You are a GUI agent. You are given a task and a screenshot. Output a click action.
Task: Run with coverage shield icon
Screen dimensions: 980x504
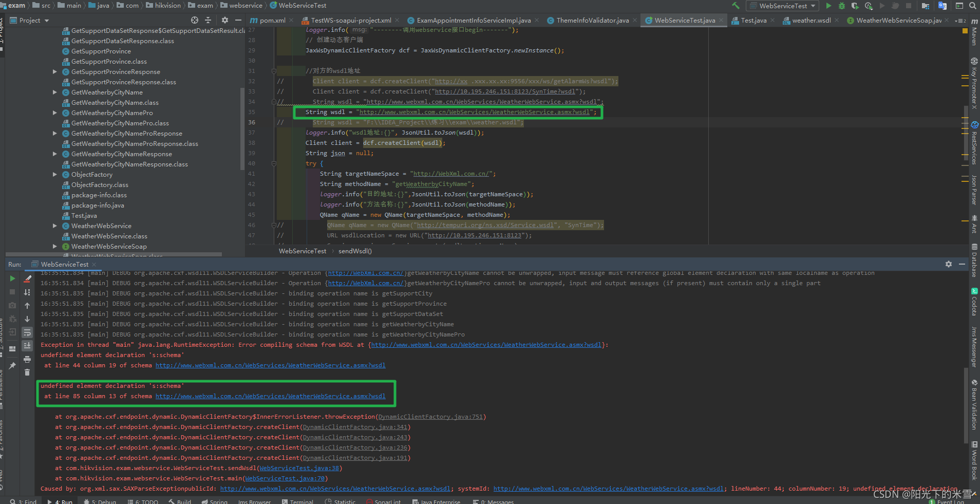pos(855,6)
